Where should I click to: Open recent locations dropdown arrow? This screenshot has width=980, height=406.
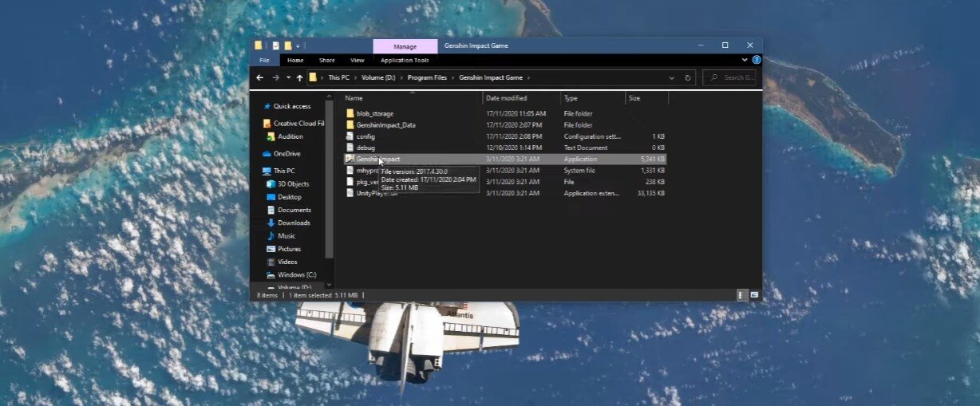coord(286,78)
